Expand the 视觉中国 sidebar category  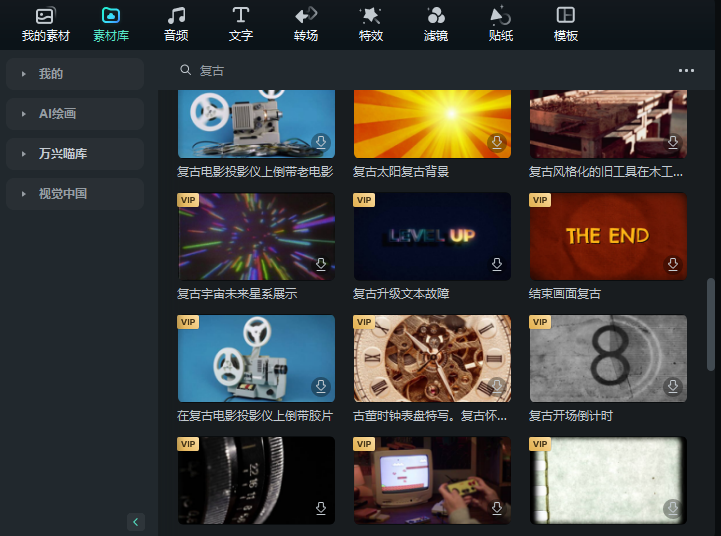(75, 194)
